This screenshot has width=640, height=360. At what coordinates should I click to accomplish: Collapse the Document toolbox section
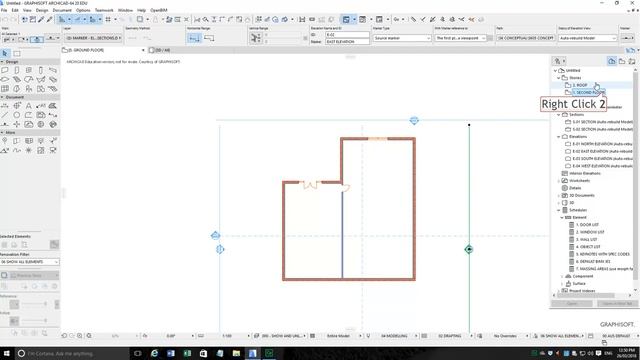click(x=2, y=97)
